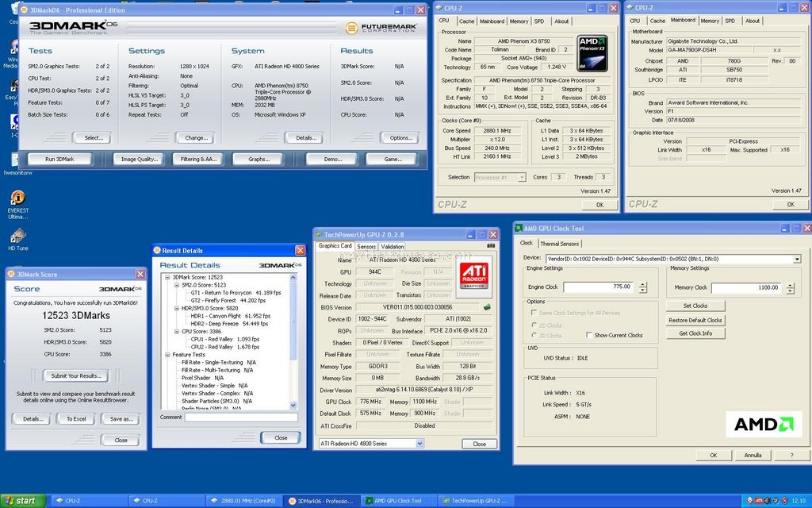Click the Futuremark Corporation logo
This screenshot has width=812, height=508.
[x=381, y=28]
